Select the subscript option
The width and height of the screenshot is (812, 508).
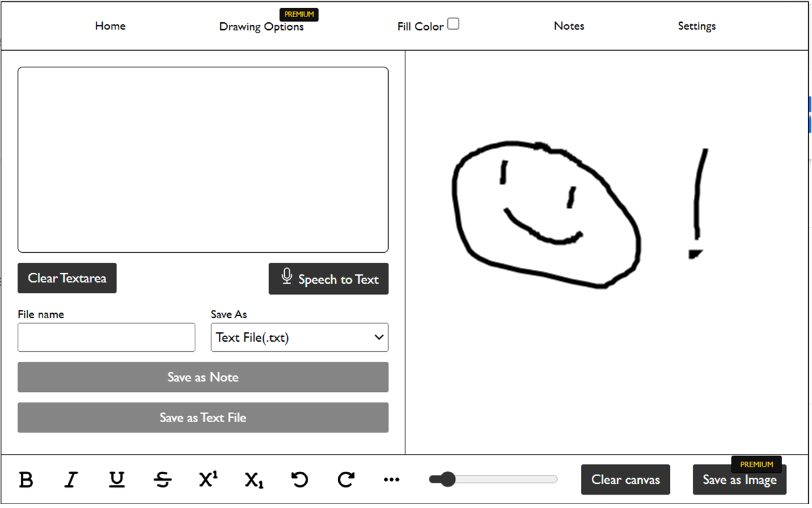pos(254,480)
